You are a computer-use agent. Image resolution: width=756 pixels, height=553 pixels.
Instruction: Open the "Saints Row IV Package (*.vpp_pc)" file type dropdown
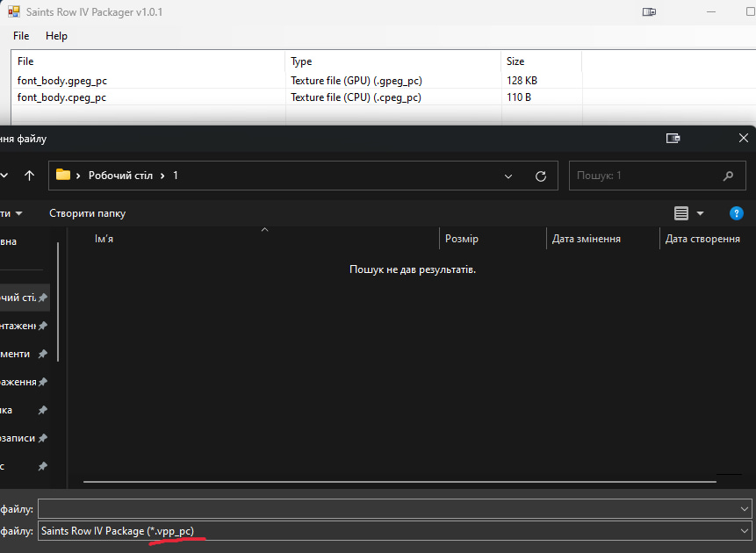[x=395, y=531]
